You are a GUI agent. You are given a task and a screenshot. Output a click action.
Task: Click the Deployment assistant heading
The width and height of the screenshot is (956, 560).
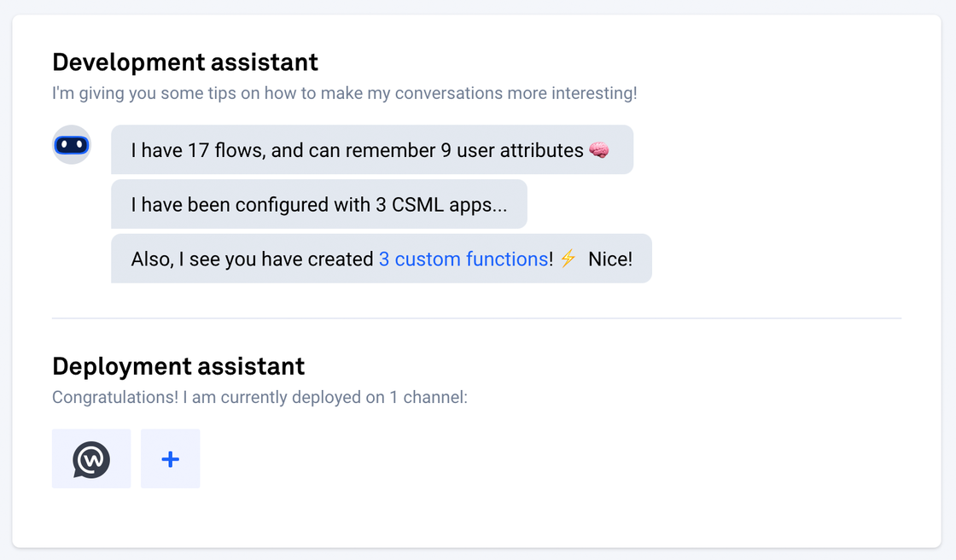click(x=178, y=366)
